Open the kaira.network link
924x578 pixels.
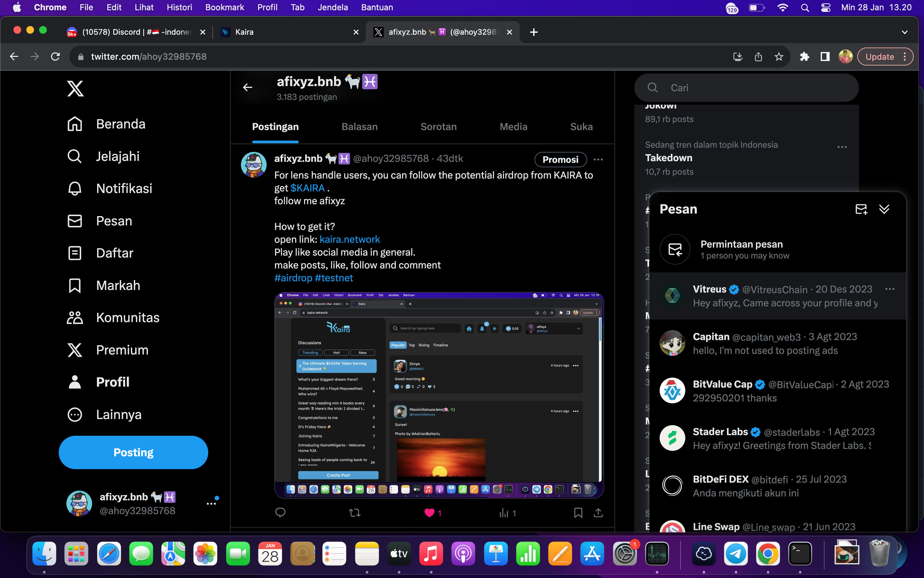[349, 239]
